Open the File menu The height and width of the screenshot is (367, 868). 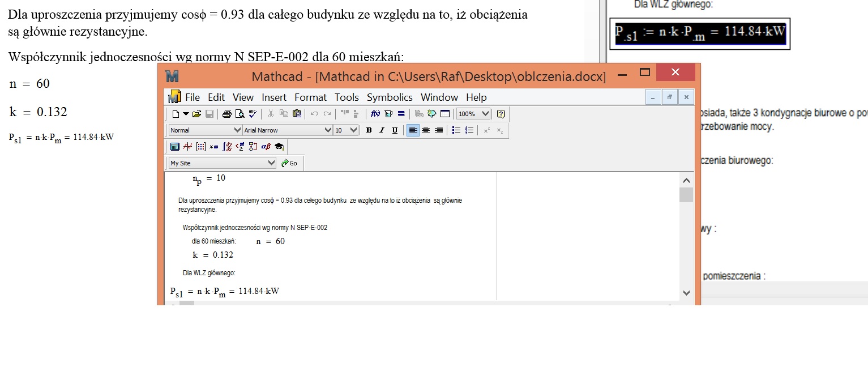[193, 97]
